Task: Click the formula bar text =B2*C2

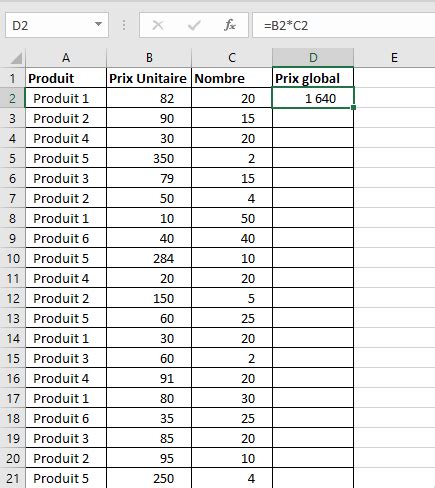Action: tap(286, 26)
